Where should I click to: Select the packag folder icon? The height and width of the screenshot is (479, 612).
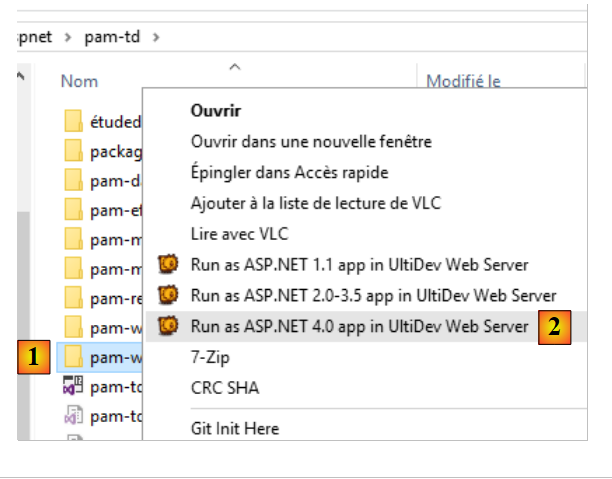coord(73,151)
